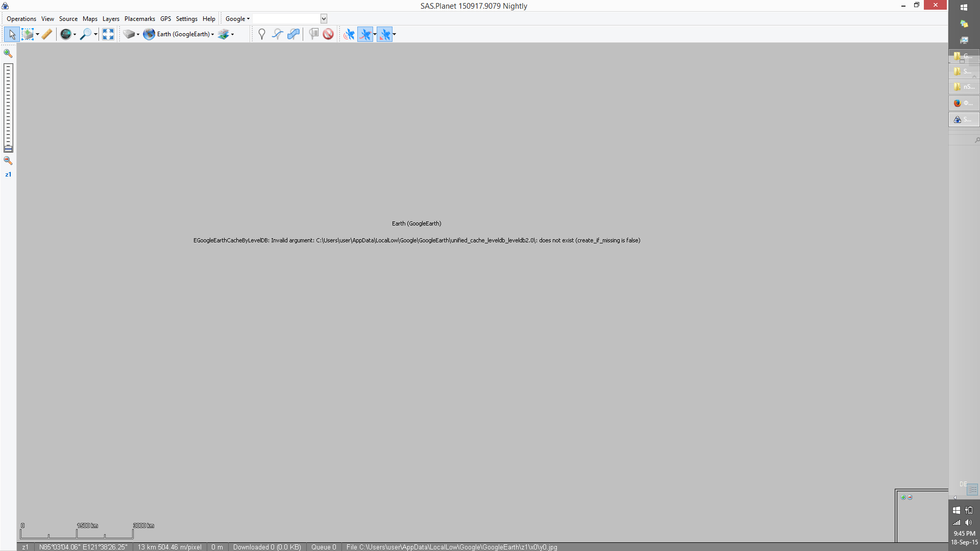Click the ruler distance measurement tool
The width and height of the screenshot is (980, 551).
pyautogui.click(x=47, y=34)
